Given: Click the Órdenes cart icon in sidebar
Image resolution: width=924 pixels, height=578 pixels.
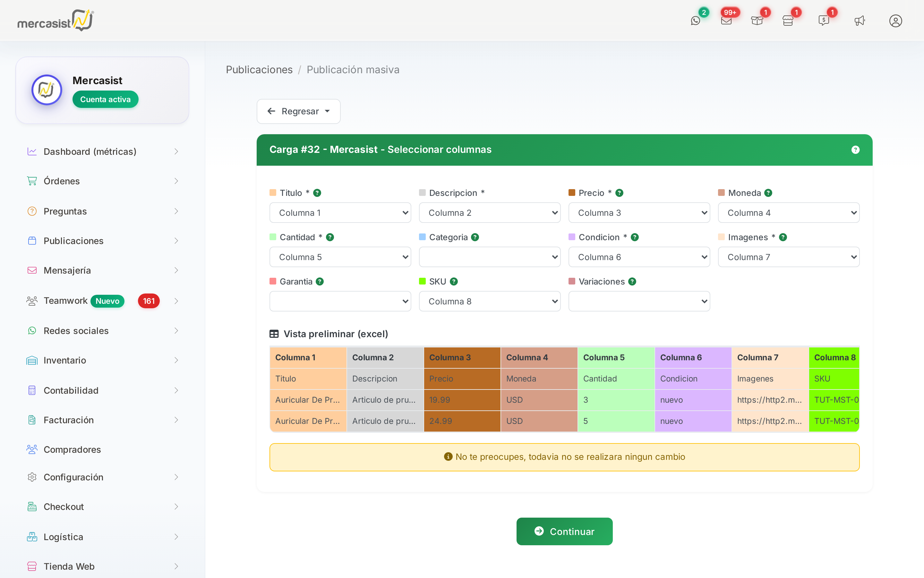Looking at the screenshot, I should [x=32, y=181].
